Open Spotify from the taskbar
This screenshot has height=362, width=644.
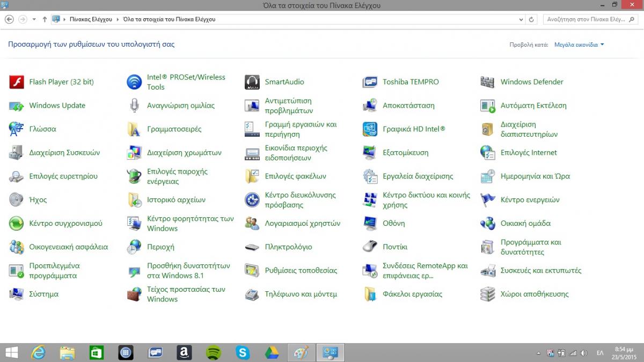[x=214, y=352]
